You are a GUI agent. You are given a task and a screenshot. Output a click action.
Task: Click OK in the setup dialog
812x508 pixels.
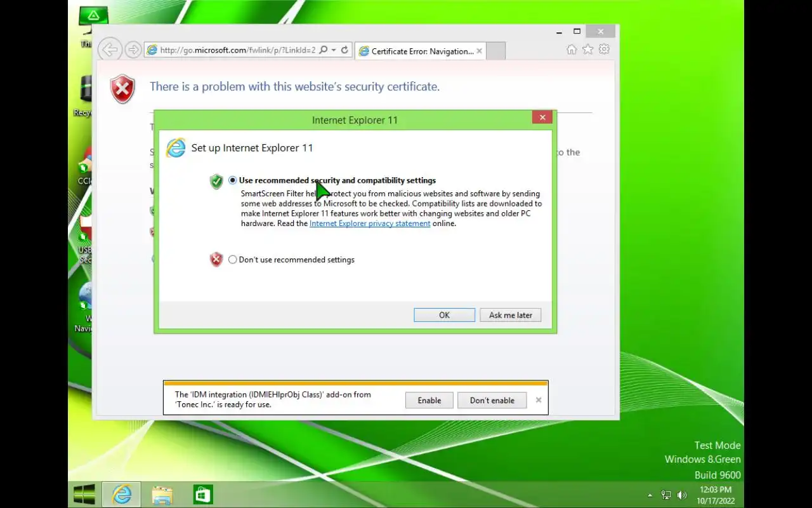(x=444, y=315)
